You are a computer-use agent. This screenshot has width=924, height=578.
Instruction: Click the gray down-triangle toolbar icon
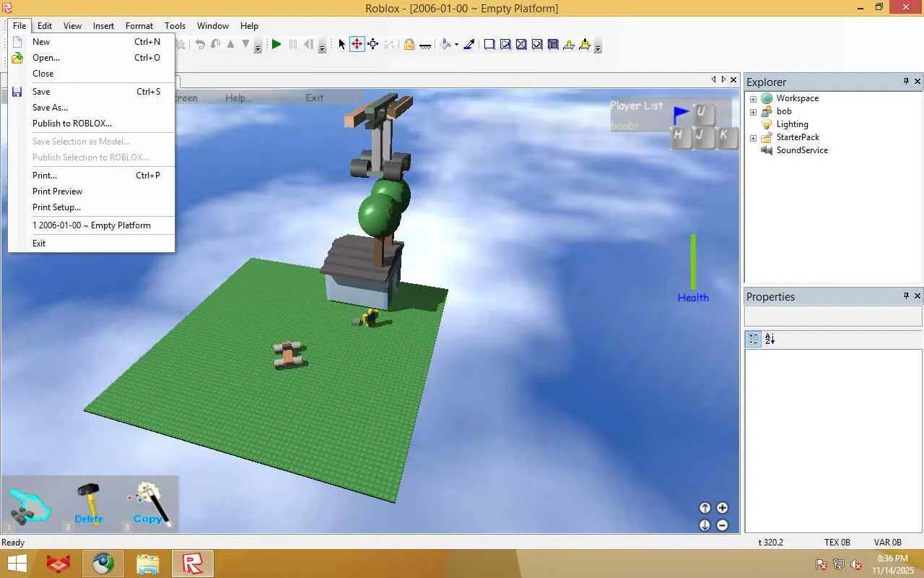(x=246, y=45)
